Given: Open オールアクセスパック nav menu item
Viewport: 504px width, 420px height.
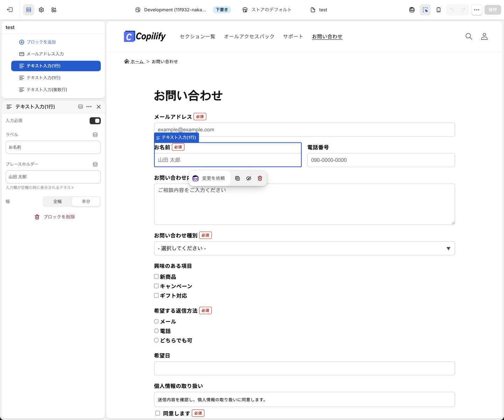Looking at the screenshot, I should click(249, 36).
